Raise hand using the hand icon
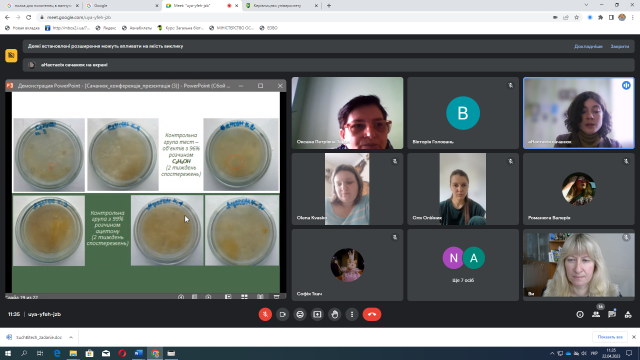 tap(335, 314)
